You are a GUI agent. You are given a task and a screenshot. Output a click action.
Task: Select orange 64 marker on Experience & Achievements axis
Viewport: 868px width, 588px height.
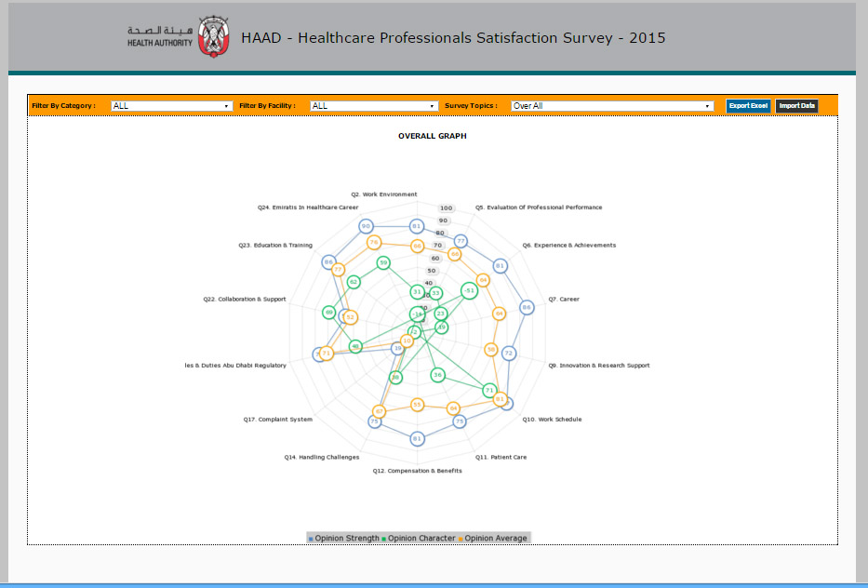[483, 280]
